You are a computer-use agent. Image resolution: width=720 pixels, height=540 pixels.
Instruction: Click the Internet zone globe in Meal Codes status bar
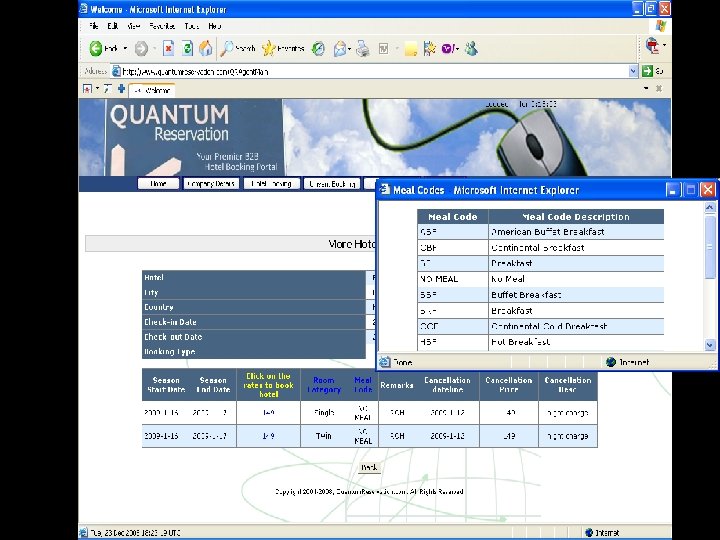click(x=611, y=362)
